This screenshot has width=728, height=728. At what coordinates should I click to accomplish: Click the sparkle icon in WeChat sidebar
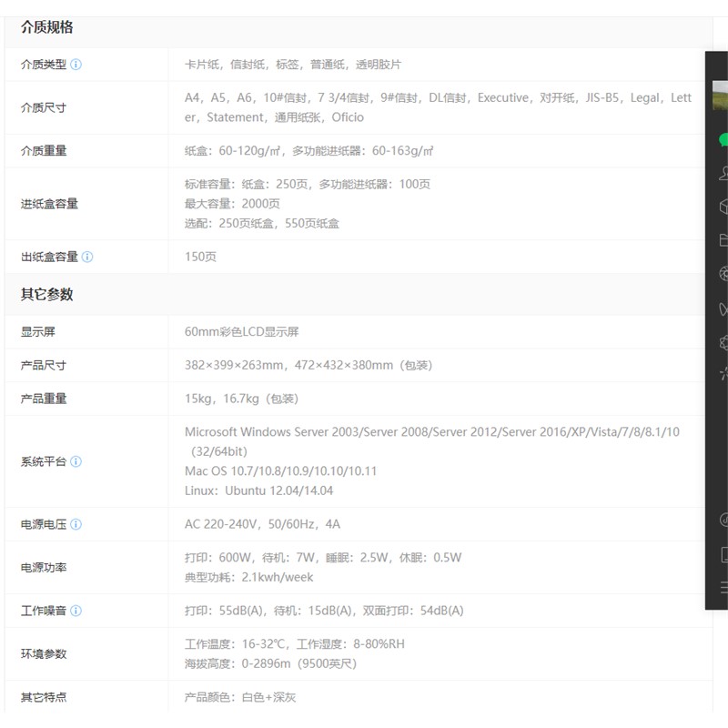723,373
